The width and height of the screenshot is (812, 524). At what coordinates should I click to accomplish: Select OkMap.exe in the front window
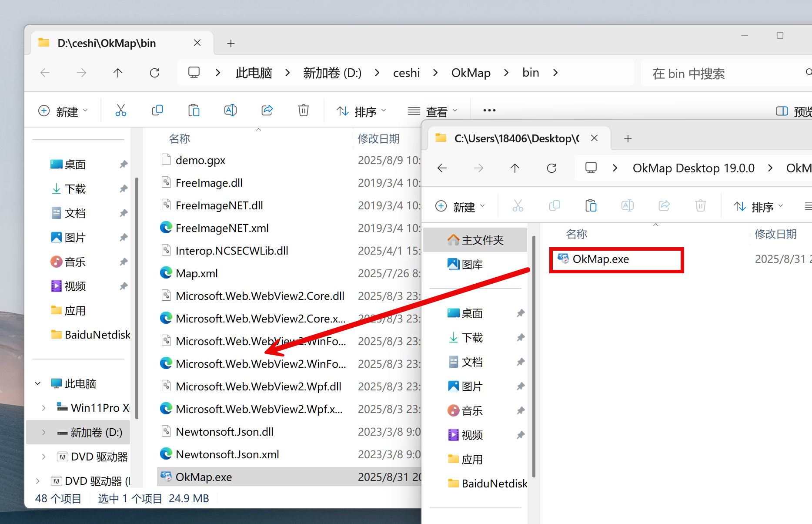click(600, 259)
